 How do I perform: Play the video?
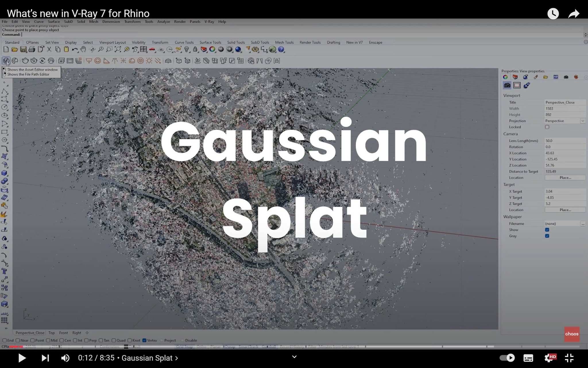(22, 358)
